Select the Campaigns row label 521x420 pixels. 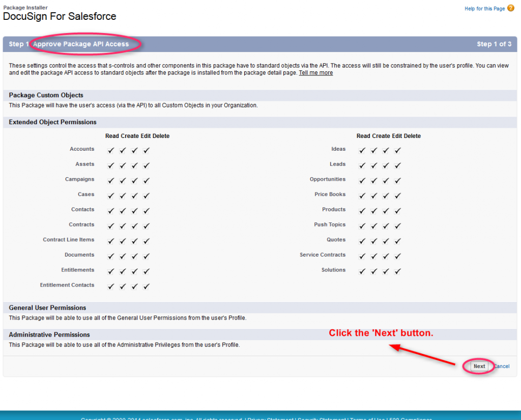point(79,179)
